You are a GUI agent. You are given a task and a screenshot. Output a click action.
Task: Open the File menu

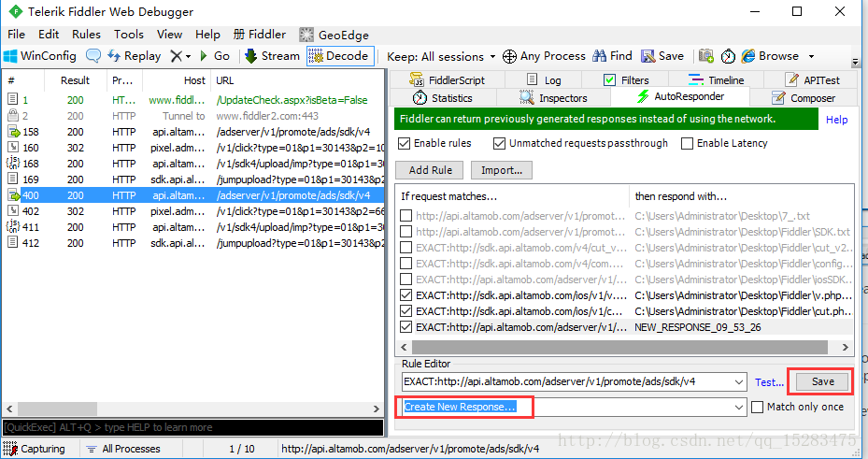click(16, 35)
